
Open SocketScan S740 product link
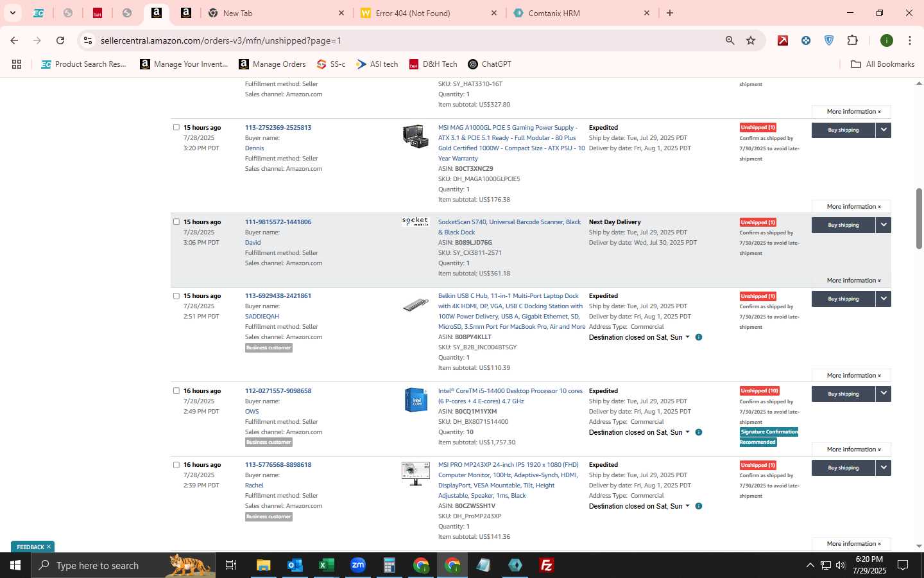click(509, 227)
